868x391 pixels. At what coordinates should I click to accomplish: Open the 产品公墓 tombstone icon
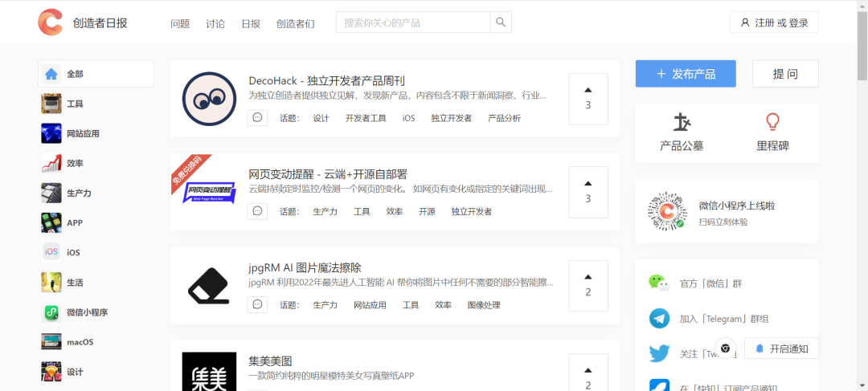[682, 122]
